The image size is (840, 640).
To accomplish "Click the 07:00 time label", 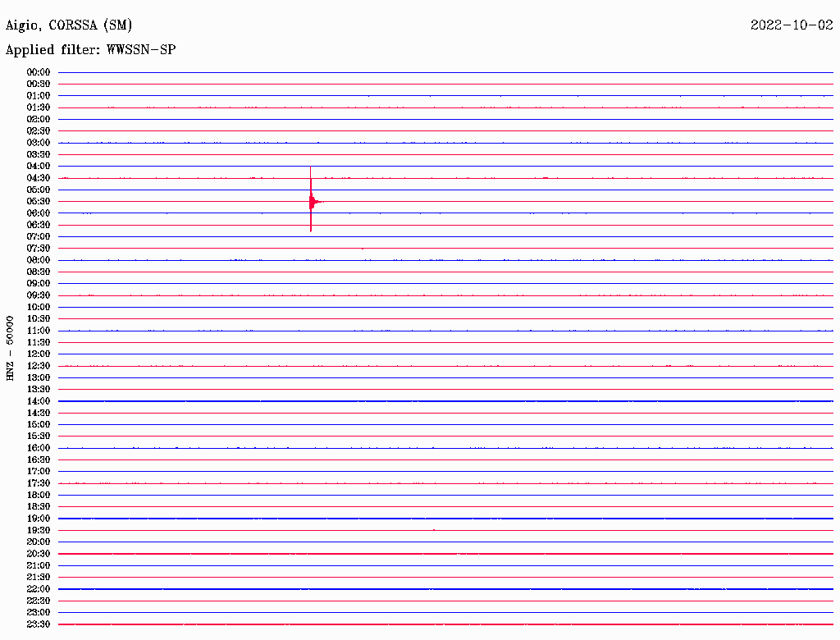I will [39, 236].
